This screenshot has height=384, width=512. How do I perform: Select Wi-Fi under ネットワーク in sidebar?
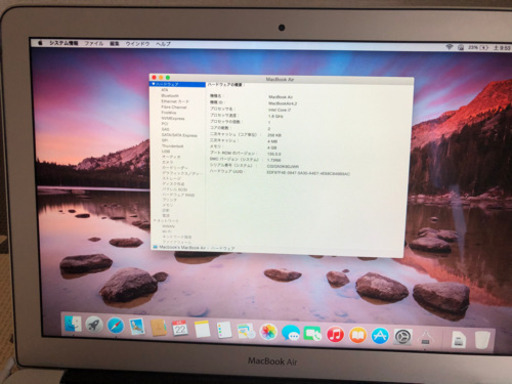(167, 231)
